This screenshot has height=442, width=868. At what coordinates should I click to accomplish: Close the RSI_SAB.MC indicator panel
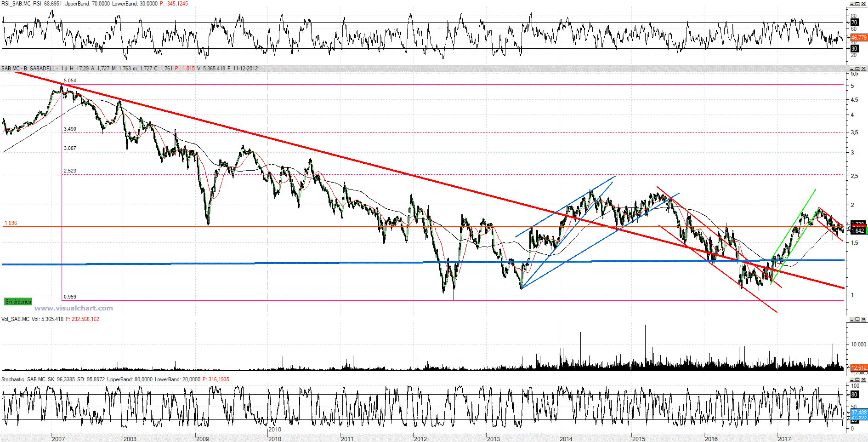pyautogui.click(x=864, y=4)
